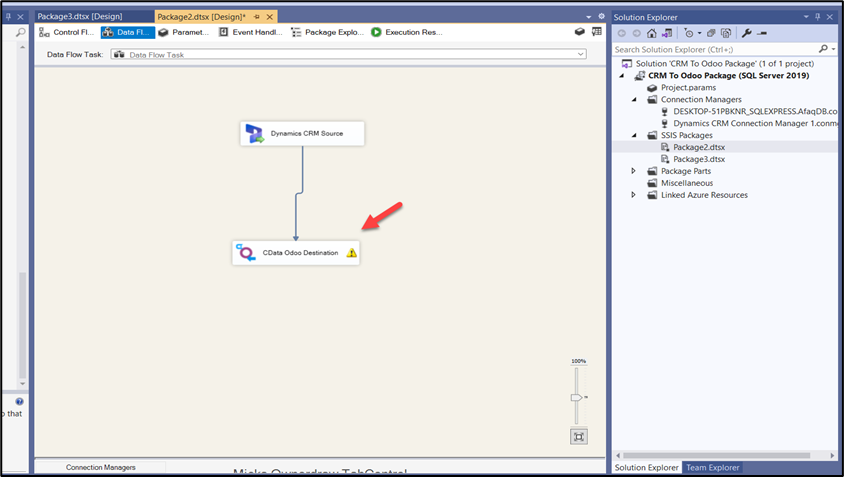Viewport: 844px width, 477px height.
Task: Select the Solution Explorer bottom tab
Action: (646, 467)
